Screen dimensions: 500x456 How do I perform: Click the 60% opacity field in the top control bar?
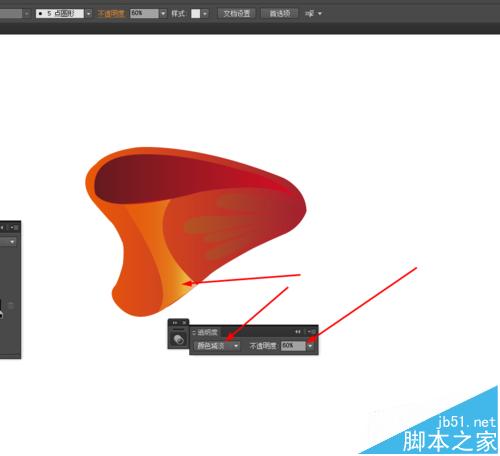(x=144, y=14)
